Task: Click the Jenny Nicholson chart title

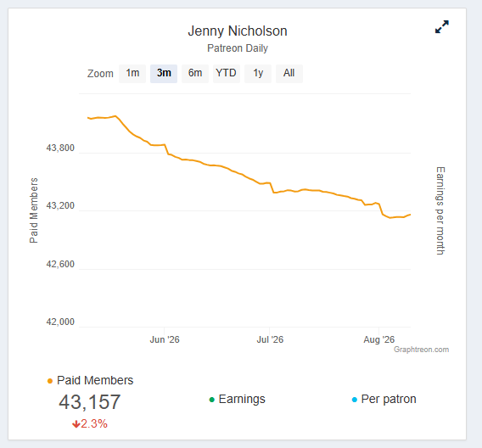Action: click(x=238, y=31)
